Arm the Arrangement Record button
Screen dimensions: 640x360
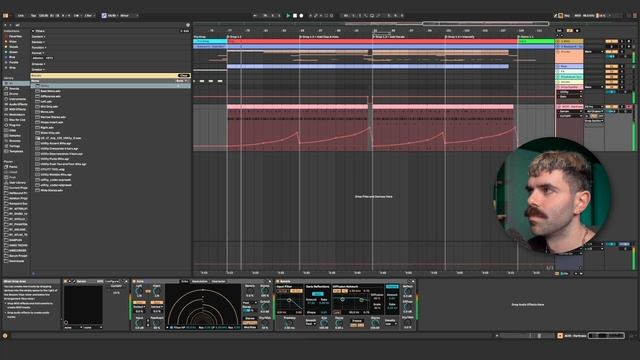click(301, 16)
